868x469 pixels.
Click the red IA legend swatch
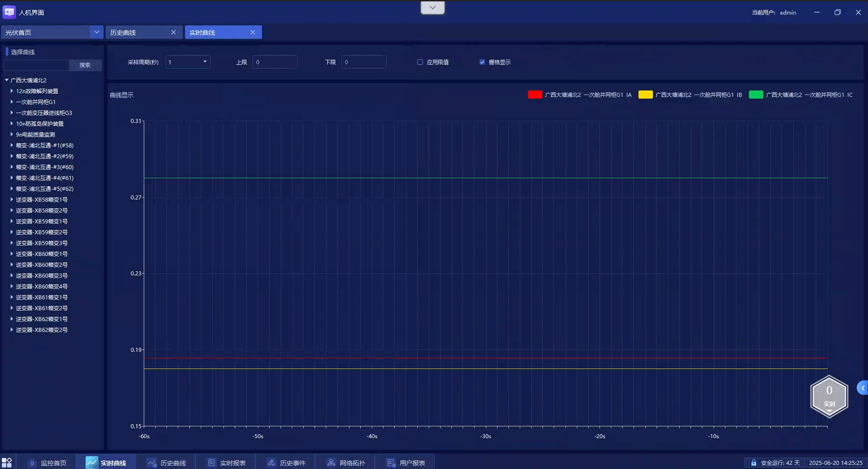click(x=534, y=95)
